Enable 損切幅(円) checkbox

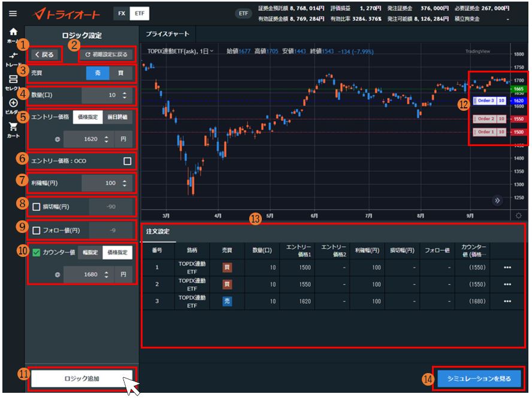tap(37, 207)
